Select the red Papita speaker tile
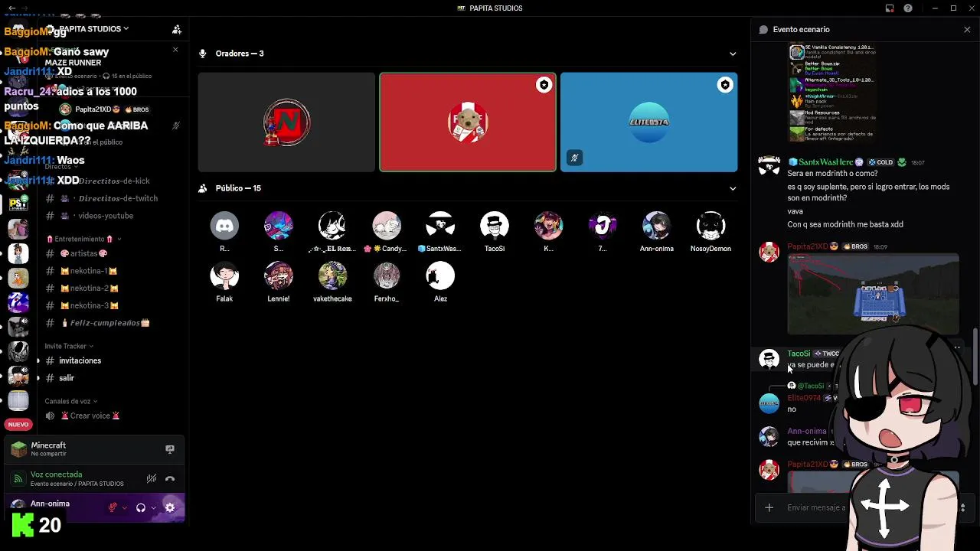 tap(468, 122)
